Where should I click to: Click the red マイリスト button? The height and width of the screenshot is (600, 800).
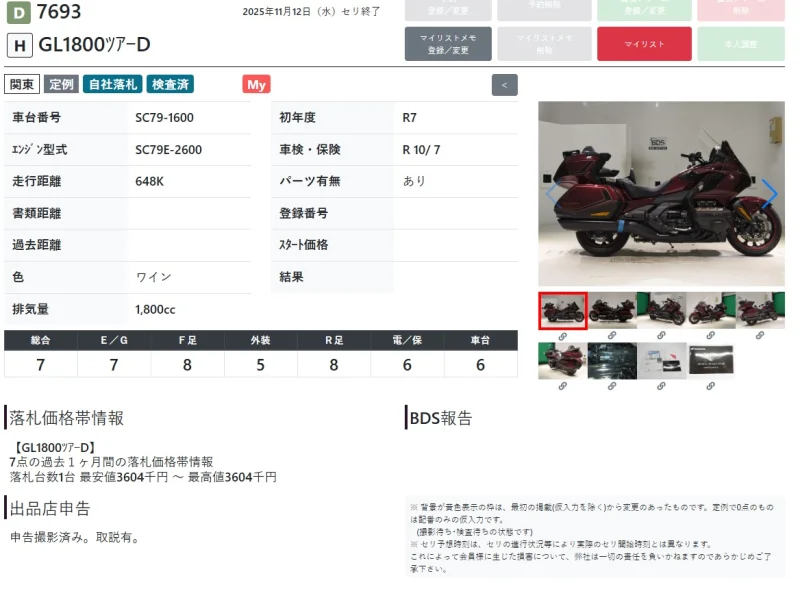tap(644, 44)
